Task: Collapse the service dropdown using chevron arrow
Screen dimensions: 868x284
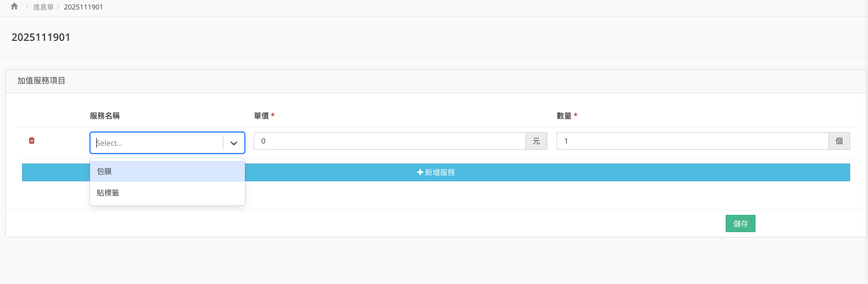Action: pyautogui.click(x=234, y=143)
